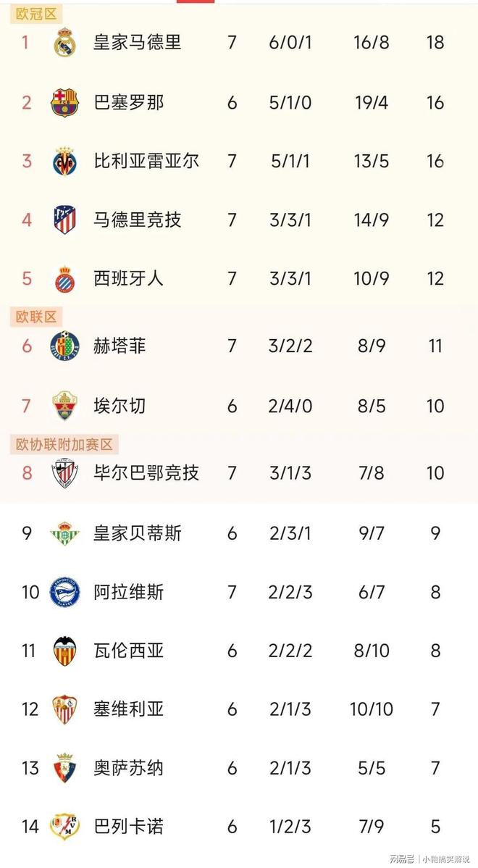Click the Osasuna club crest
478x868 pixels.
pos(64,768)
